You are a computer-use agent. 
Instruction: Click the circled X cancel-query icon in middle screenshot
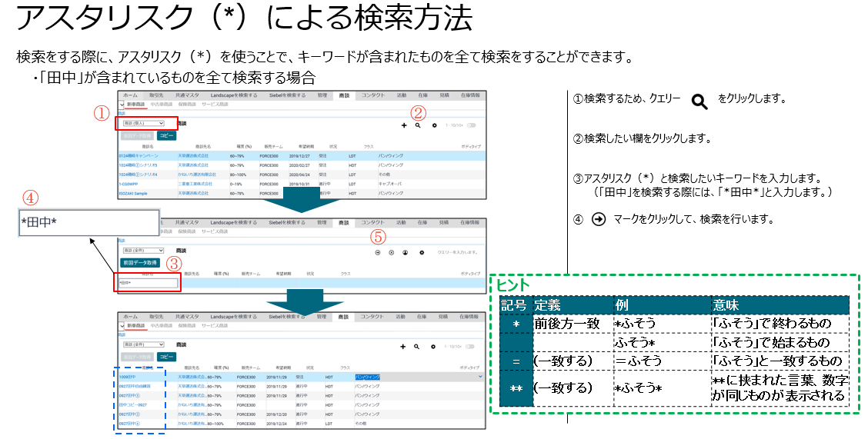coord(391,252)
